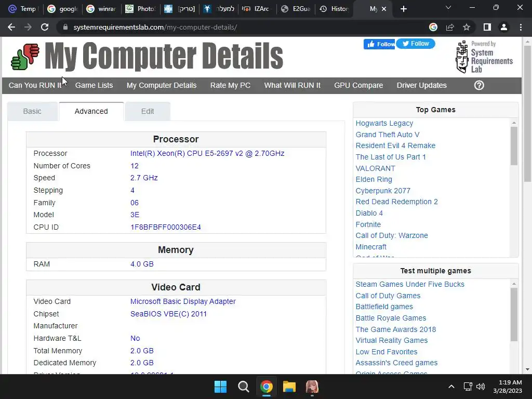Open the Edit tab
The image size is (532, 399).
tap(148, 111)
